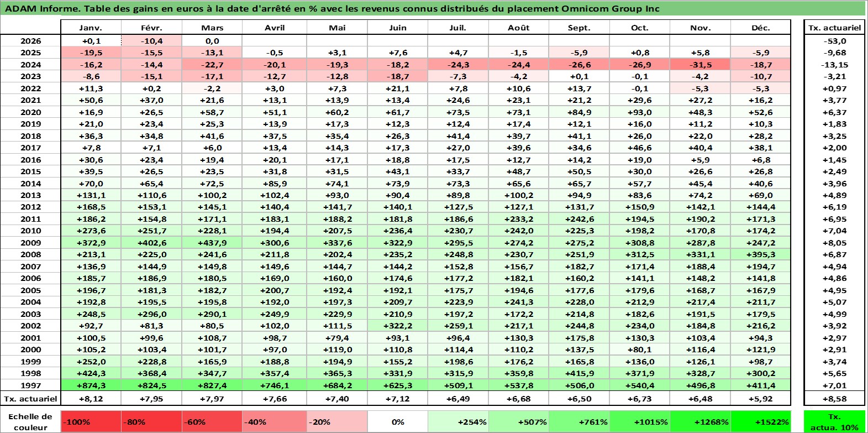Select the Sept. column header
This screenshot has width=868, height=433.
point(579,28)
